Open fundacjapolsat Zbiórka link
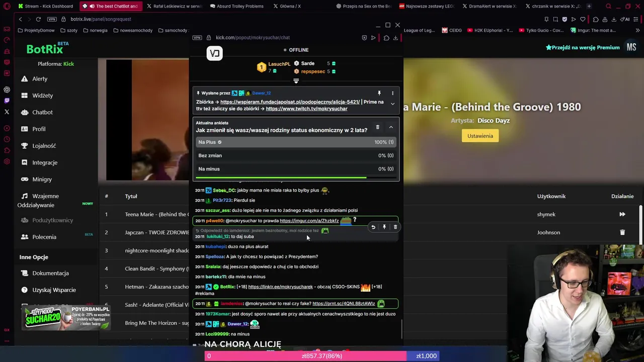 (290, 102)
